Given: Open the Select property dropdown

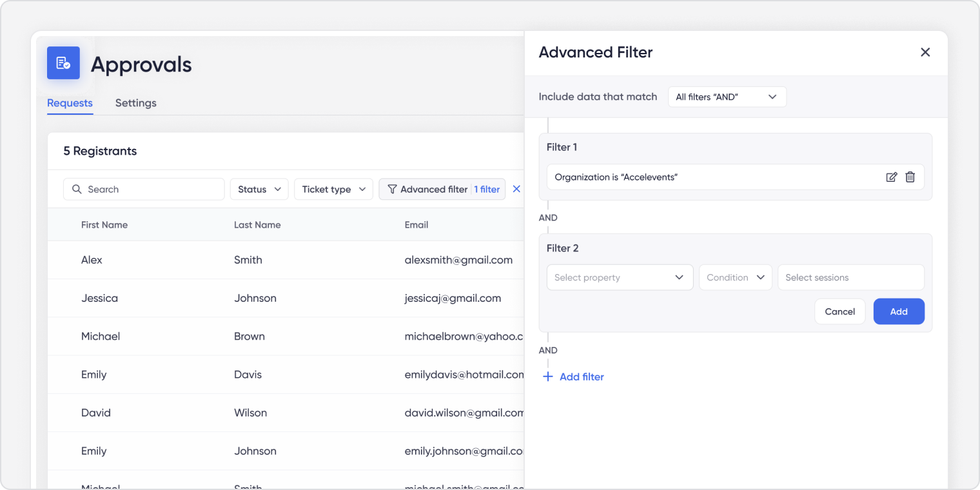Looking at the screenshot, I should 620,277.
